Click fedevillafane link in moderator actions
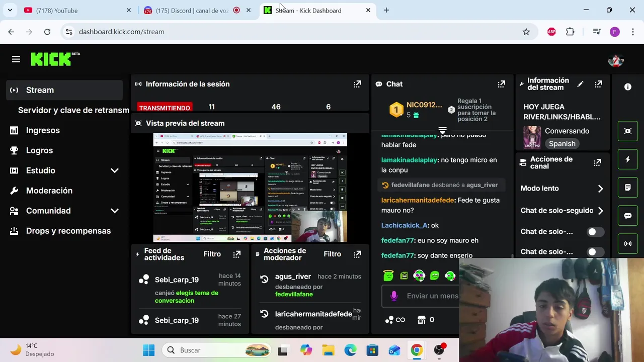Viewport: 644px width, 362px height. 294,294
